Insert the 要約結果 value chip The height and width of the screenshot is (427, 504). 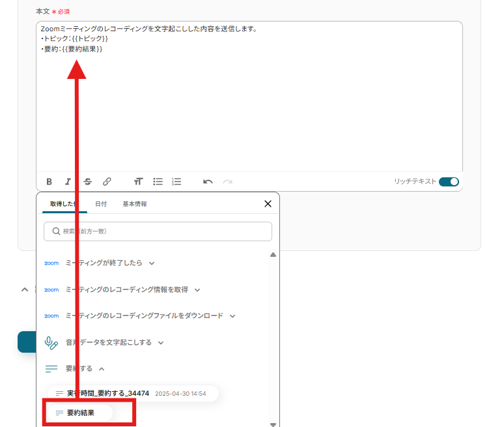(x=80, y=413)
